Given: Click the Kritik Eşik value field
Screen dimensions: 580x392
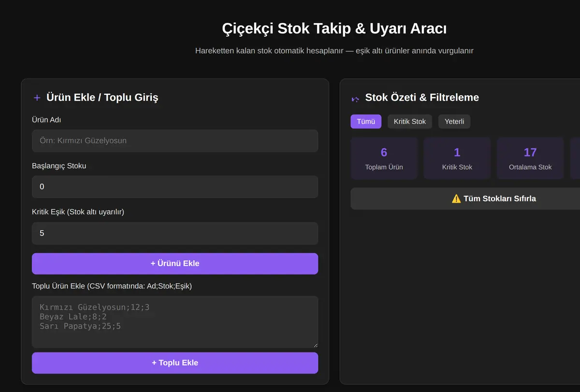Looking at the screenshot, I should (x=175, y=233).
